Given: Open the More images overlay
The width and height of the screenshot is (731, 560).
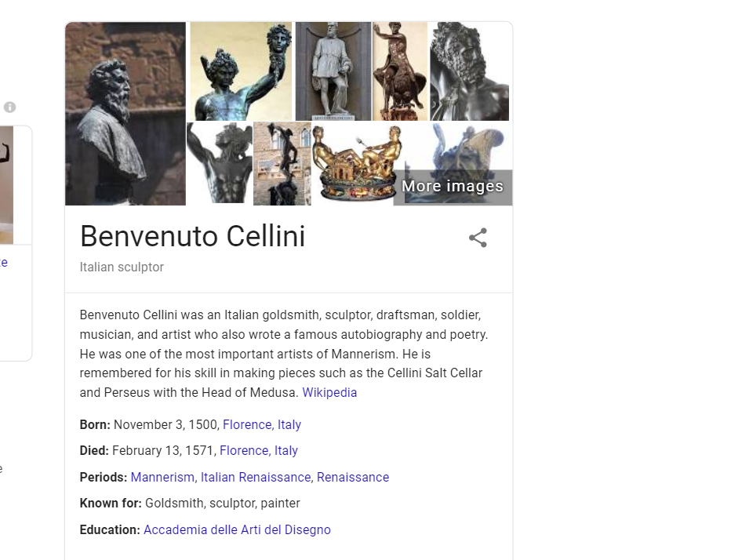Looking at the screenshot, I should tap(453, 187).
